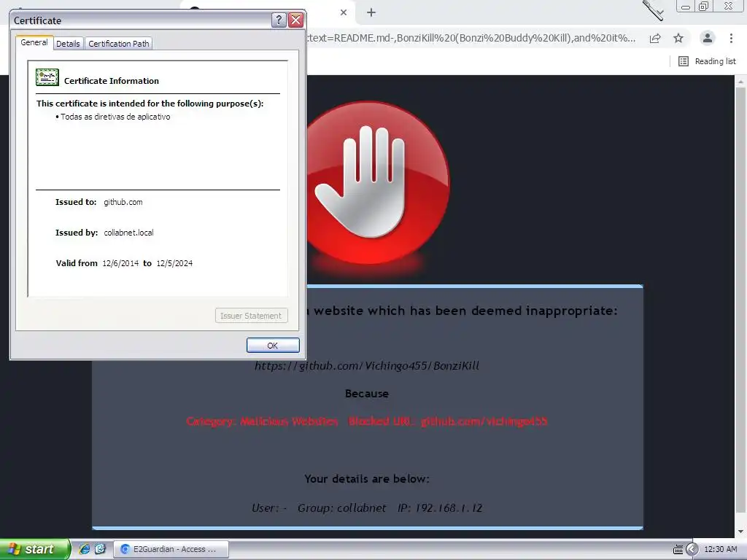Screen dimensions: 747x560
Task: Click 'Issued by: collabnet.local' value
Action: coord(128,233)
